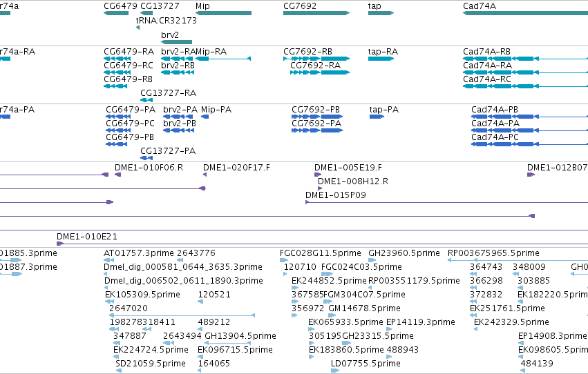Select EST label 2647020

(x=129, y=308)
